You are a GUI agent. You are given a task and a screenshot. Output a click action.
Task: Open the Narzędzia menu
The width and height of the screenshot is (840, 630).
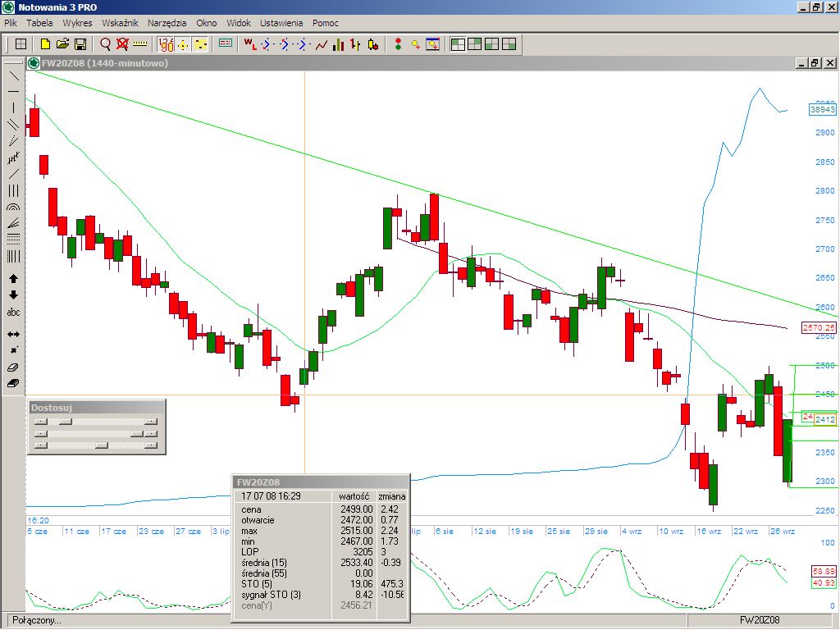[167, 23]
